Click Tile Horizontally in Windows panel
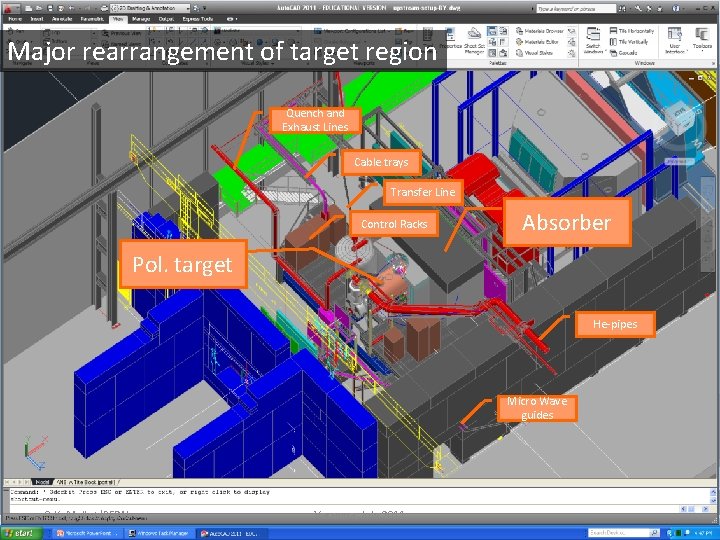The image size is (720, 540). coord(632,31)
